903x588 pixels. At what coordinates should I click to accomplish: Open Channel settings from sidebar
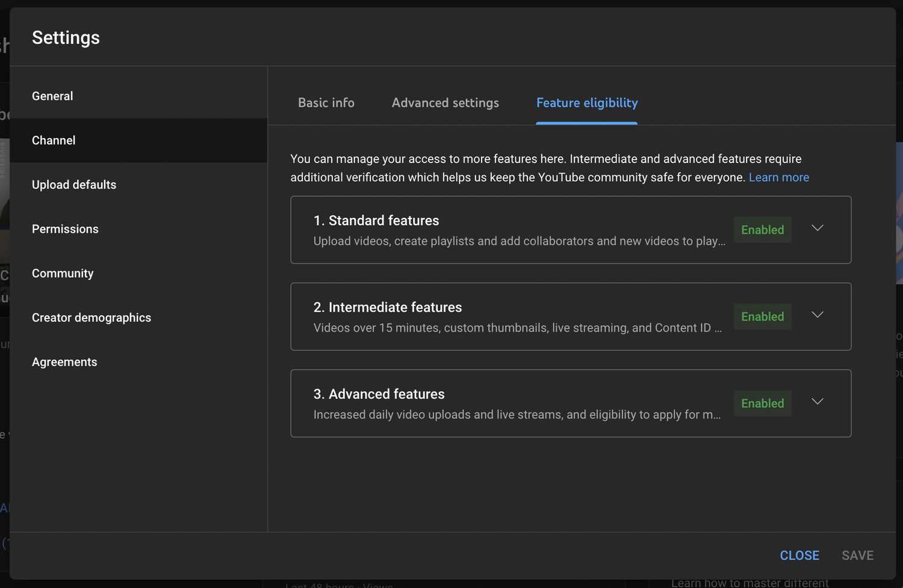54,140
